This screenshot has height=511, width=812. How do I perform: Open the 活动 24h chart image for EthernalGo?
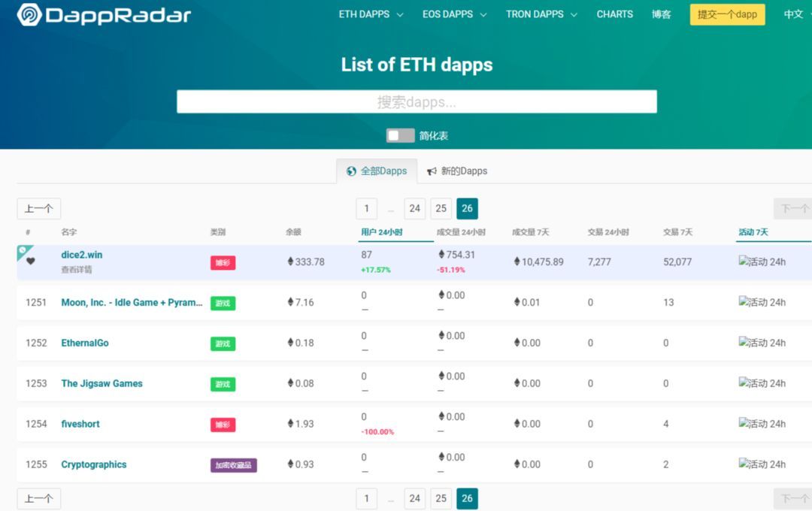point(762,343)
